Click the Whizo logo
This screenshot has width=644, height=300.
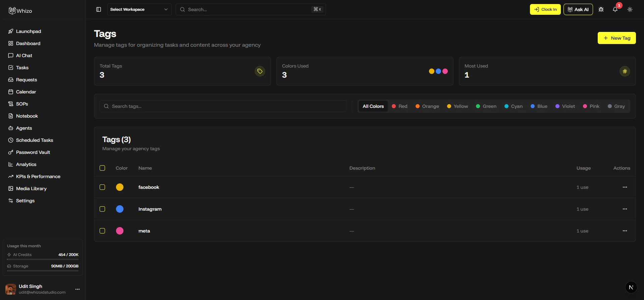click(x=20, y=11)
